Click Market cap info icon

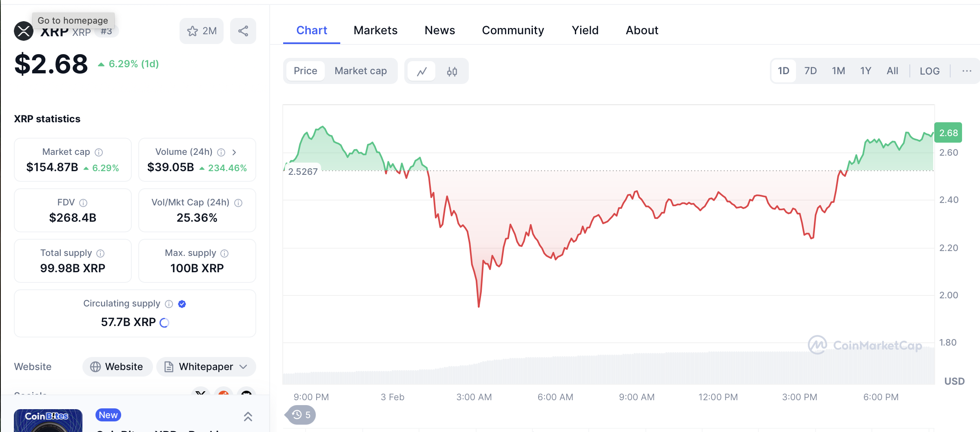[x=99, y=152]
